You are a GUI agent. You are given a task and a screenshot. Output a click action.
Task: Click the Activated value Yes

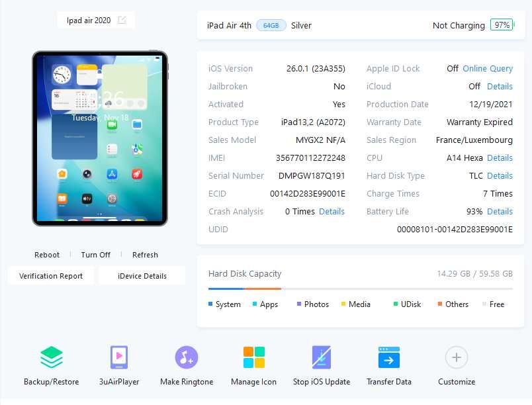click(x=339, y=105)
